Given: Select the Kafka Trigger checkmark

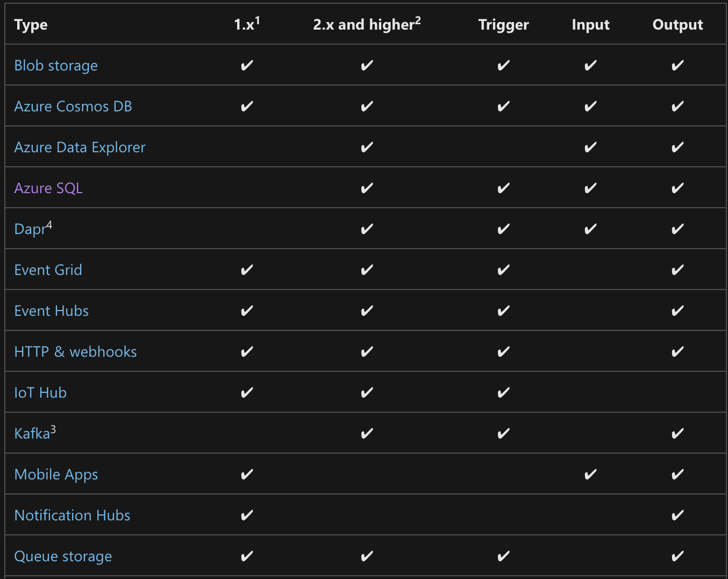Looking at the screenshot, I should 504,434.
